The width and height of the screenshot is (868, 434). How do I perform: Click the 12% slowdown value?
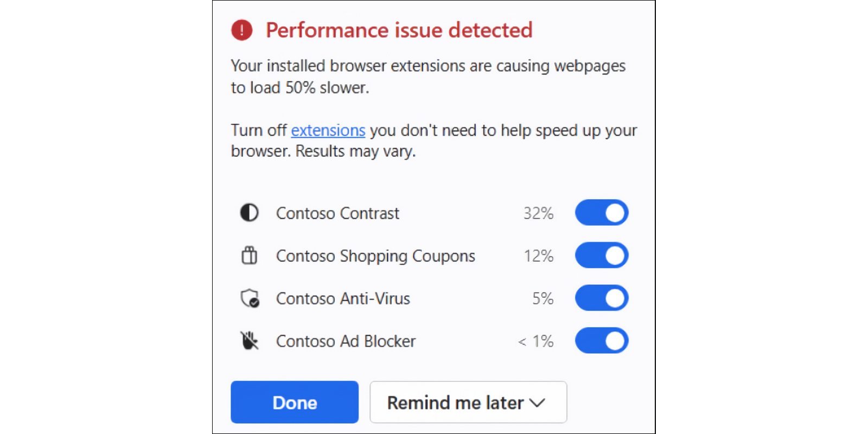pos(538,256)
